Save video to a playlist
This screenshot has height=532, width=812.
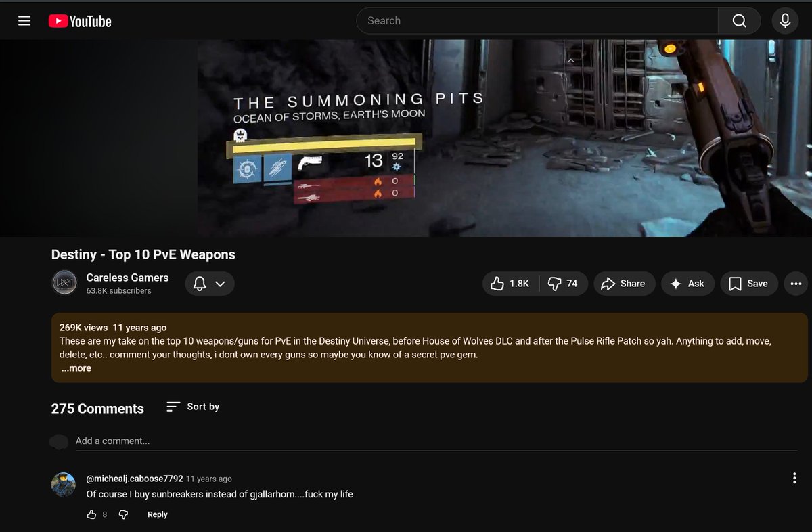click(749, 284)
